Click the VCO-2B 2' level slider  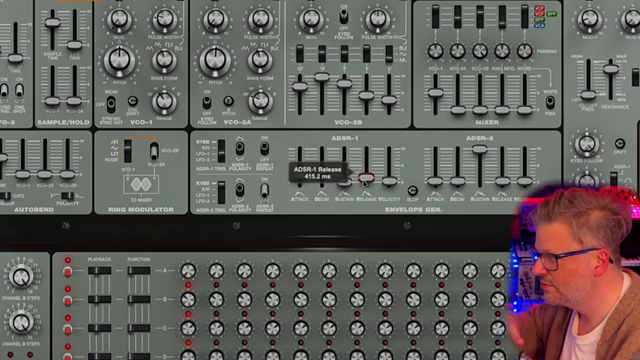[389, 99]
